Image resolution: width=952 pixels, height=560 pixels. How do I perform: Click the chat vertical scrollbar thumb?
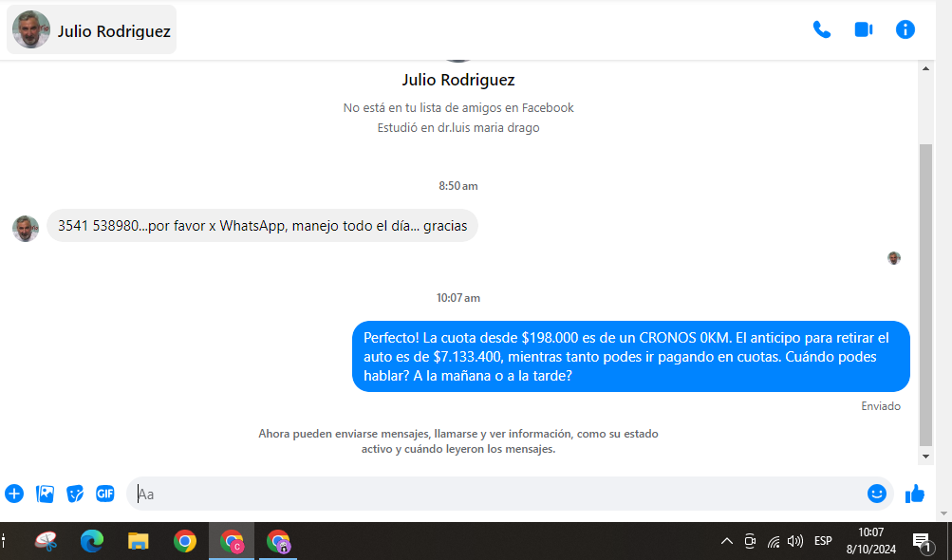tap(925, 295)
